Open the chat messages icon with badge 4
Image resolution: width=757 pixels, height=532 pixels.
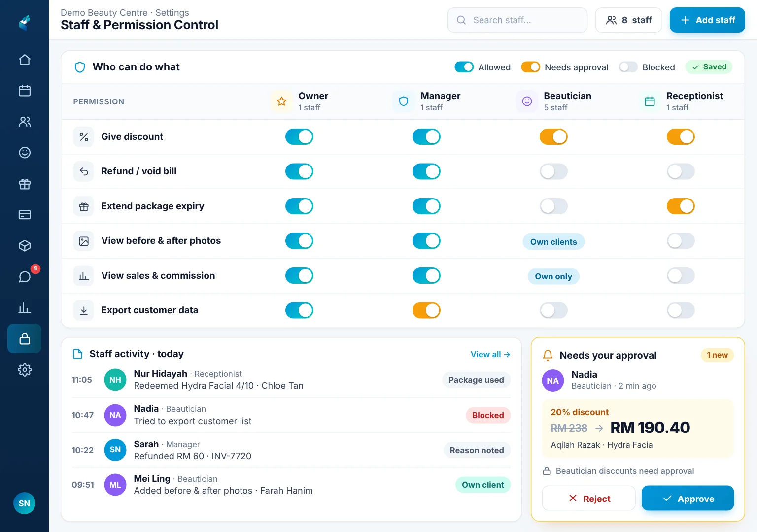[25, 276]
